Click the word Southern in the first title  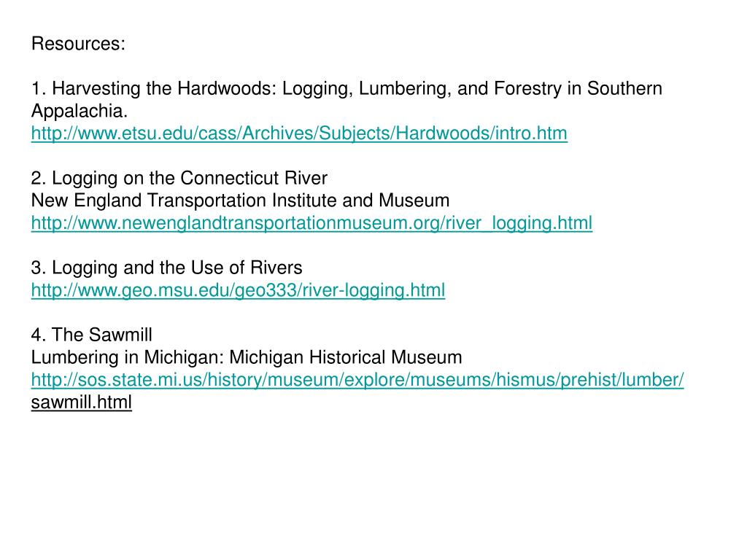(x=624, y=88)
